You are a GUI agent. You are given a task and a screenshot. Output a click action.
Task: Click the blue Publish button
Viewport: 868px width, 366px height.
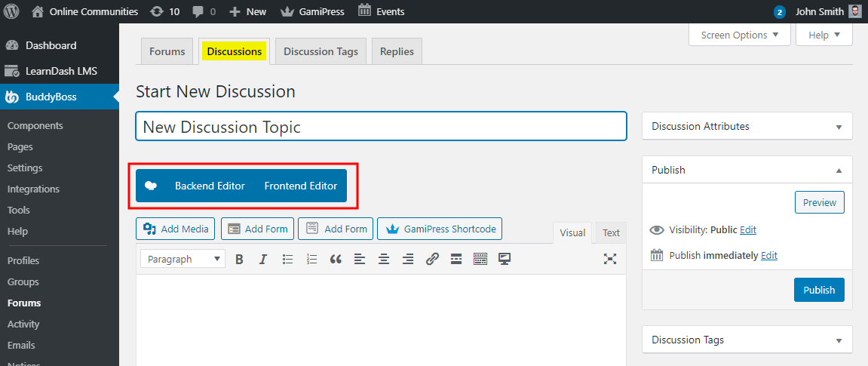[819, 290]
